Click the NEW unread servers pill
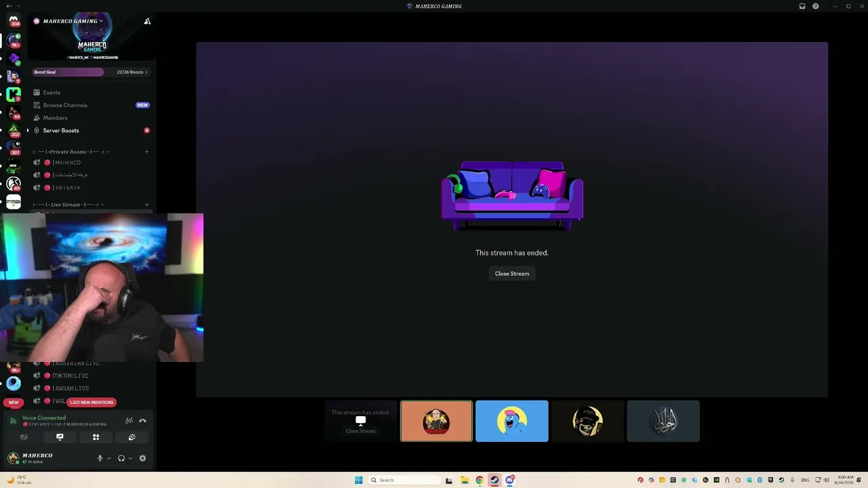This screenshot has height=488, width=868. 14,402
